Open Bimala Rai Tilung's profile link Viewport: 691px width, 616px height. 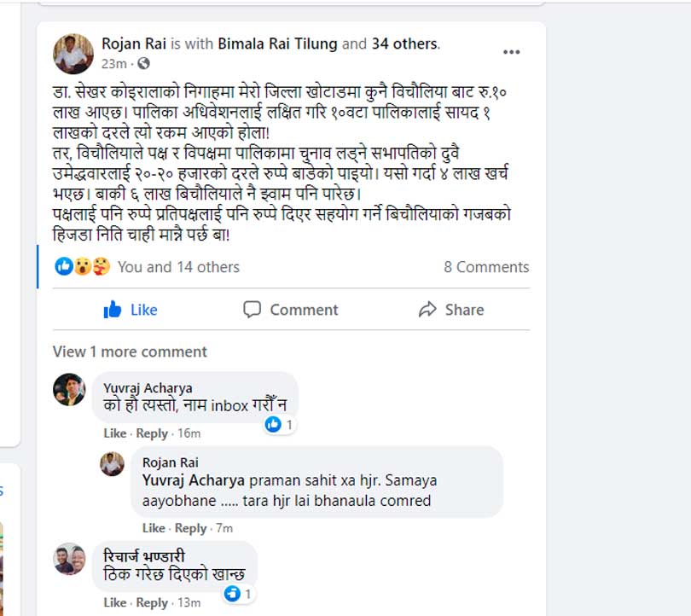pos(278,44)
